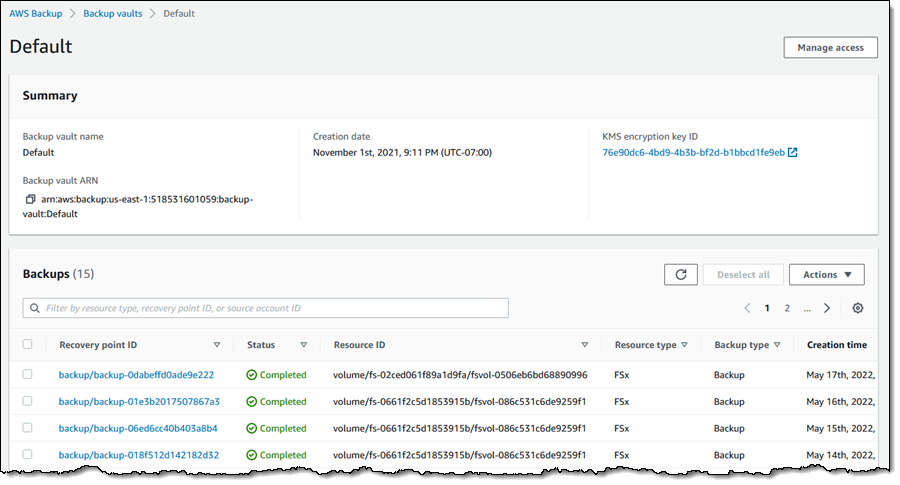This screenshot has width=900, height=485.
Task: Click Completed status icon for backup-0dabeffd0ade9e222
Action: (x=251, y=375)
